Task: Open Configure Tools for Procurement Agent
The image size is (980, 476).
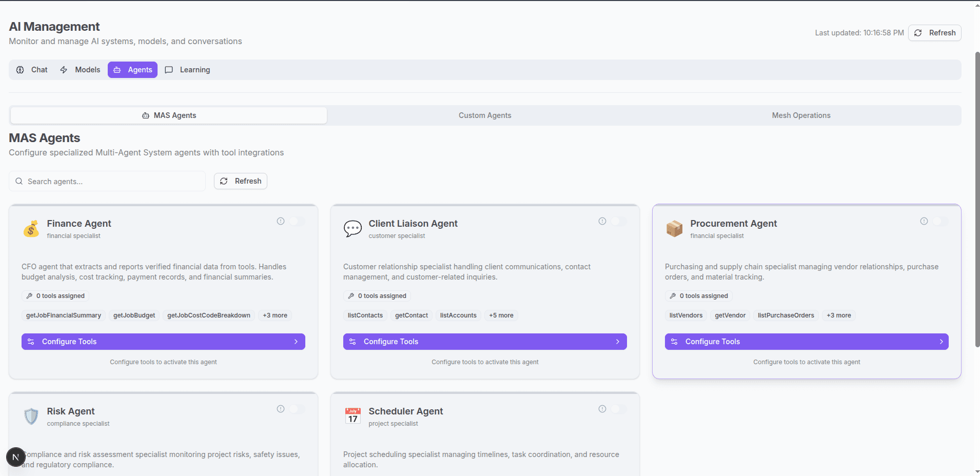Action: pos(806,342)
